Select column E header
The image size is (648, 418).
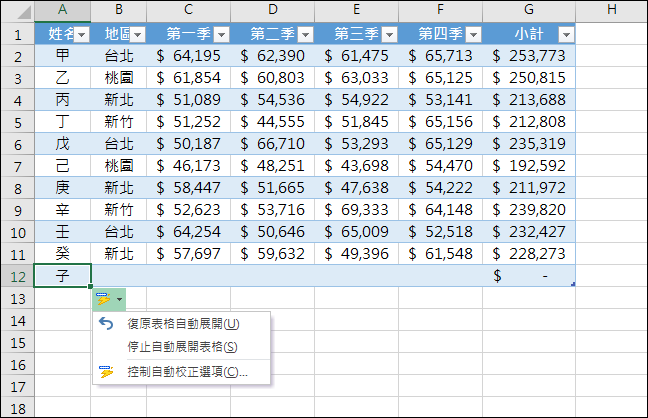click(x=357, y=10)
